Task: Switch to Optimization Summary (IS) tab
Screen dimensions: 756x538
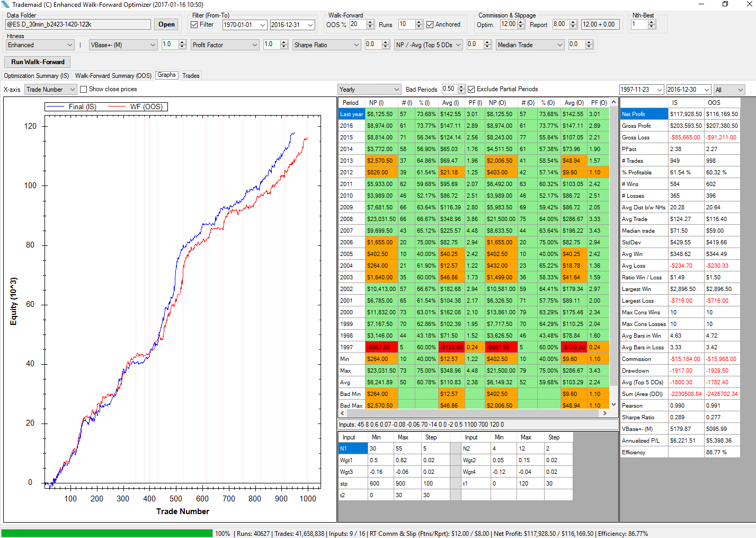Action: point(37,76)
